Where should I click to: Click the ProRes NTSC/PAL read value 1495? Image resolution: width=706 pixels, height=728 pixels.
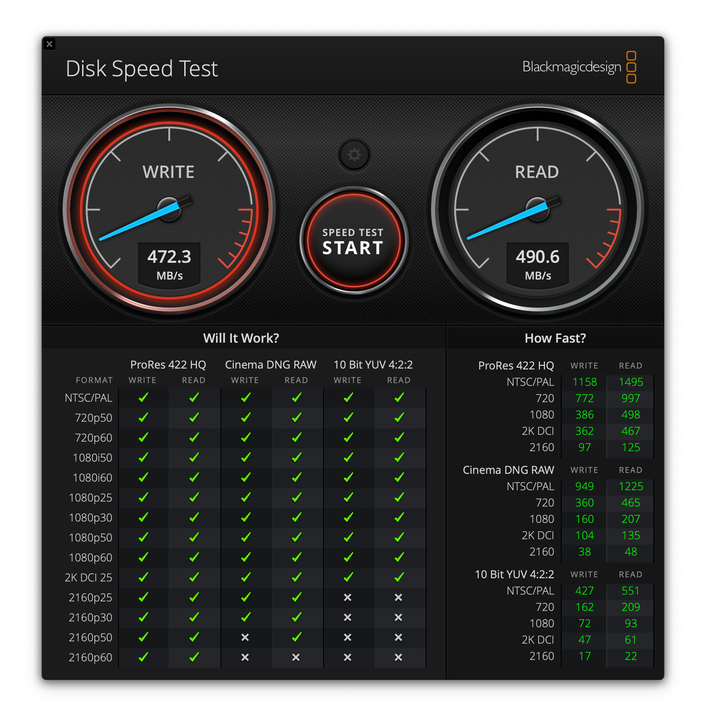click(x=631, y=382)
